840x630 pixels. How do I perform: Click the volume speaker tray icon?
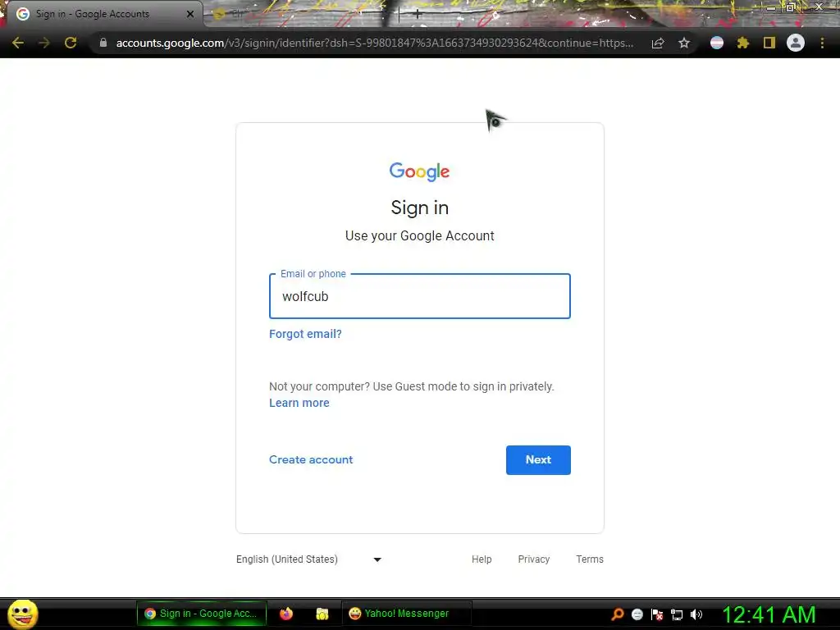(696, 614)
